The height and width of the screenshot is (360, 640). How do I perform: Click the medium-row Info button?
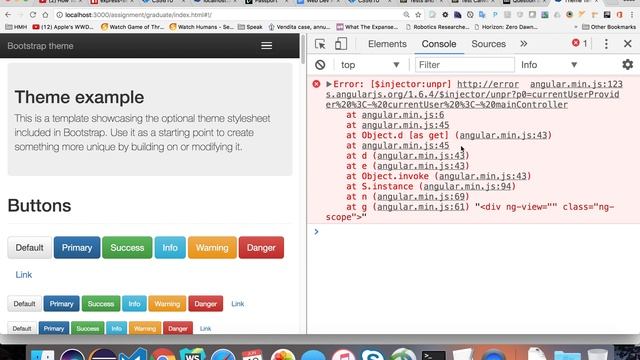tap(134, 304)
